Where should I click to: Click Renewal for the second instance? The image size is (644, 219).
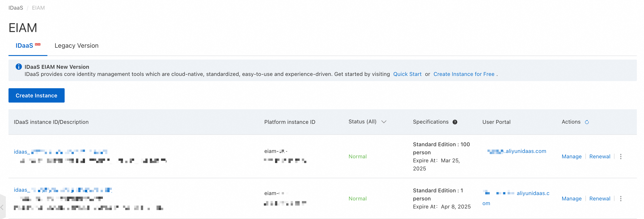point(600,198)
